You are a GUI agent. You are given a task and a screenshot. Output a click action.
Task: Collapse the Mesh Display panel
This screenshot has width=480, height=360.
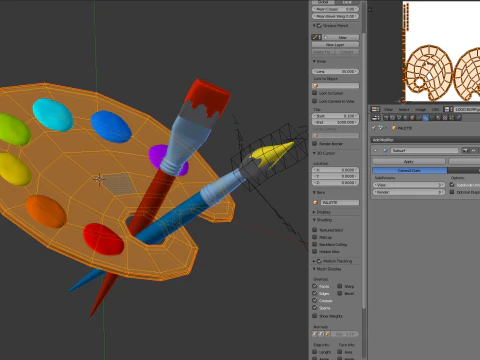point(314,269)
